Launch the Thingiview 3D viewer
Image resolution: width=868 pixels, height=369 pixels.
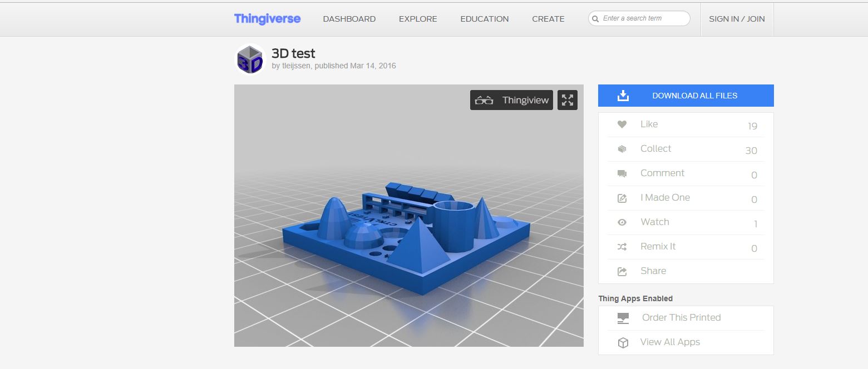[x=511, y=100]
